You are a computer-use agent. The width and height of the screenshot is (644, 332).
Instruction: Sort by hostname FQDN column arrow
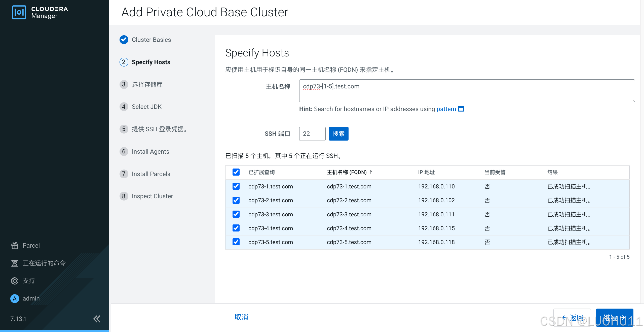pyautogui.click(x=371, y=172)
